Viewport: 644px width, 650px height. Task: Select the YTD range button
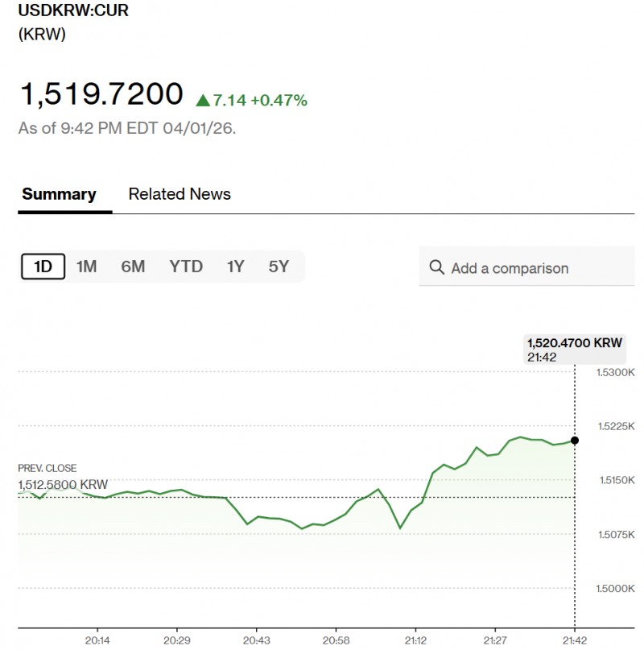(186, 267)
